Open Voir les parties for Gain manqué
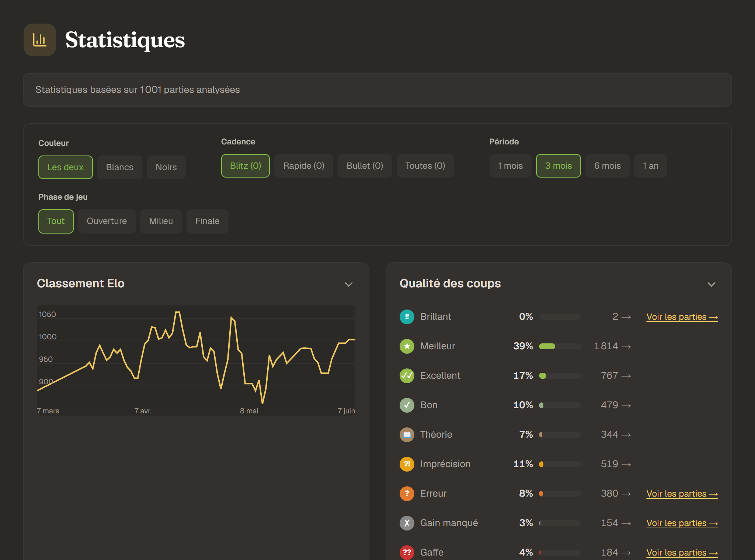Image resolution: width=755 pixels, height=560 pixels. click(682, 523)
